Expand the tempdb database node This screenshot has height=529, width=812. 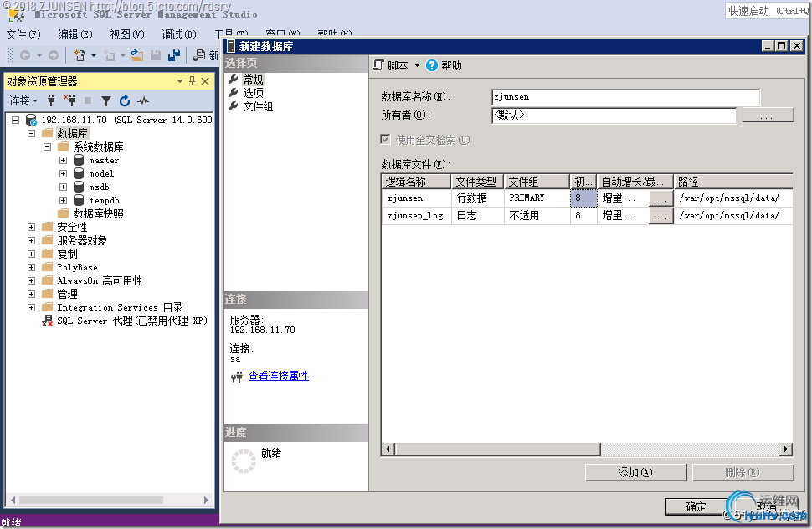[x=63, y=200]
